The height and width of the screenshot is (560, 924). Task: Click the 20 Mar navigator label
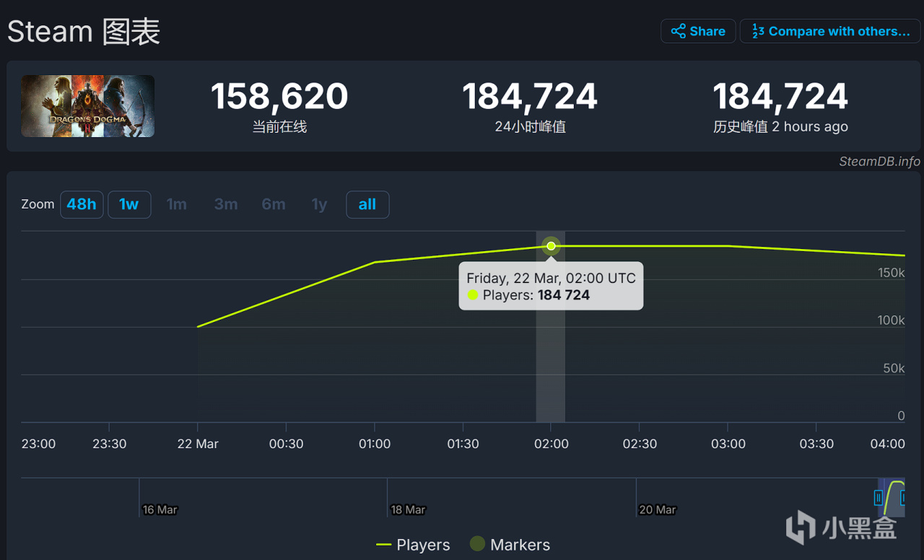coord(658,509)
